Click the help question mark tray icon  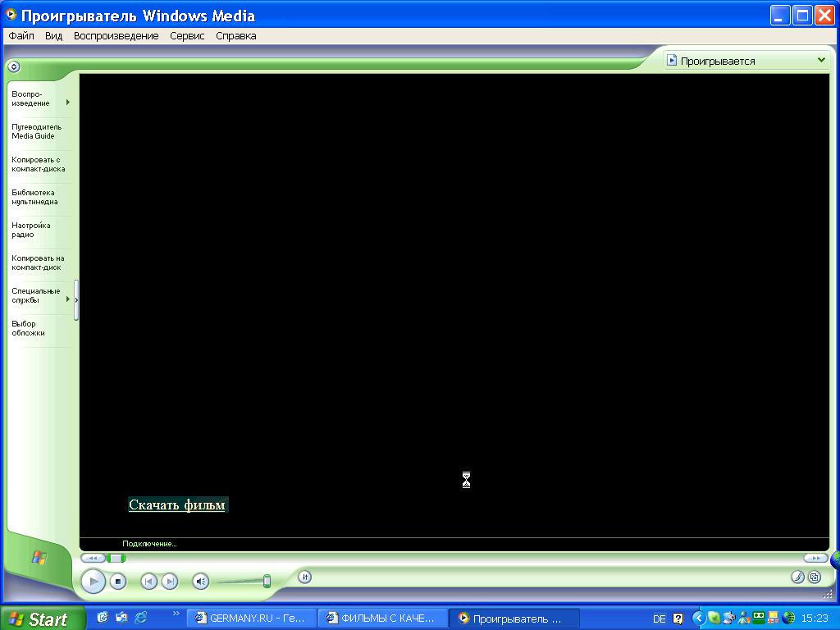click(678, 619)
